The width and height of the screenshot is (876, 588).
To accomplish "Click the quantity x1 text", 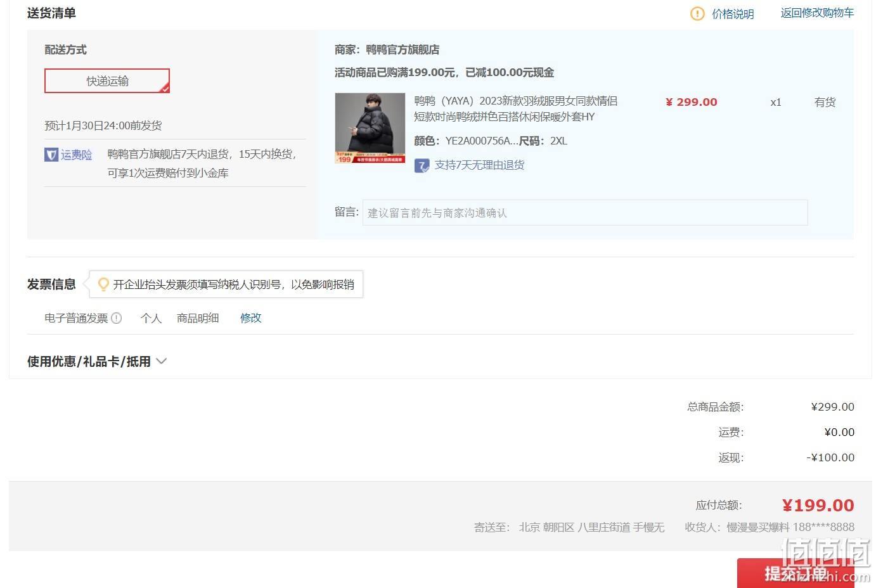I will coord(776,102).
